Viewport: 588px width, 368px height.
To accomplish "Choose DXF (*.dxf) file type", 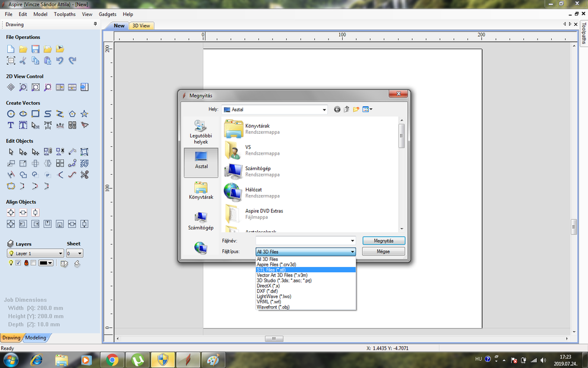I will coord(306,291).
